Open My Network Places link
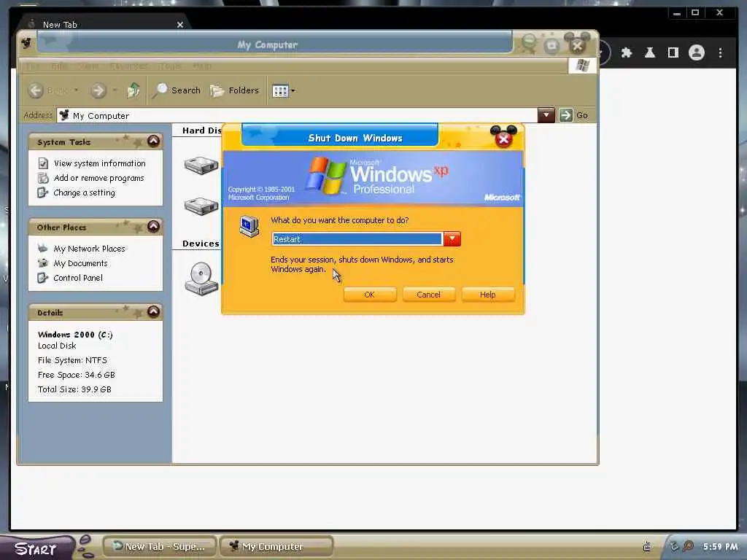Image resolution: width=747 pixels, height=560 pixels. (89, 249)
